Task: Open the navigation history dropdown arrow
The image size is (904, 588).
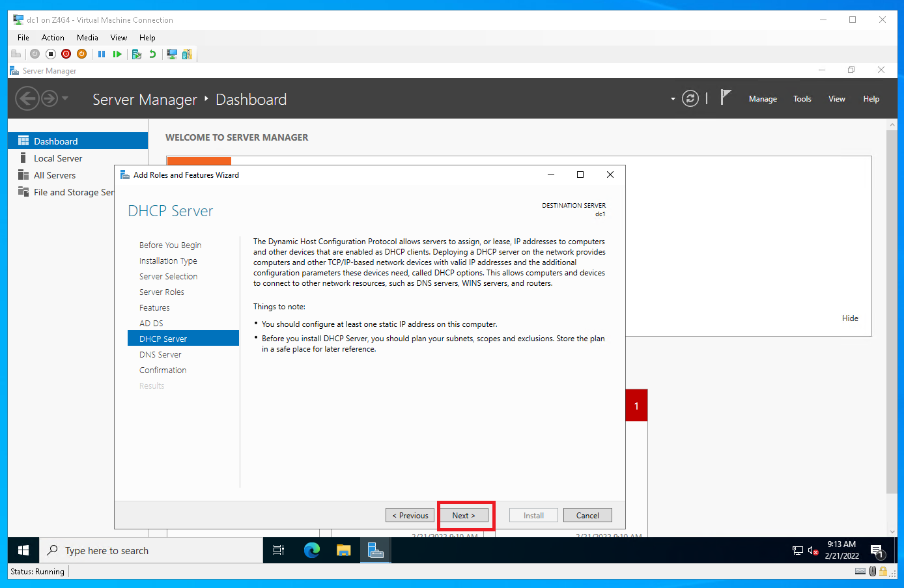Action: [x=65, y=99]
